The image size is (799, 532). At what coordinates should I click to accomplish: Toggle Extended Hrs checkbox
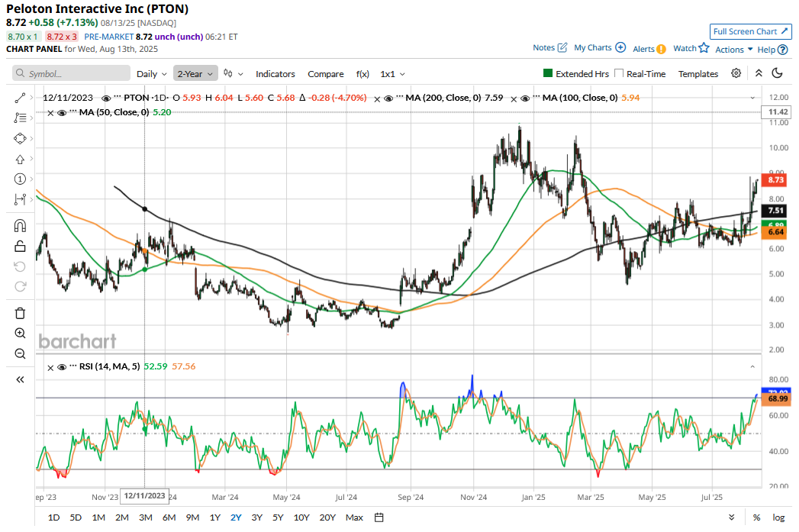pyautogui.click(x=548, y=73)
